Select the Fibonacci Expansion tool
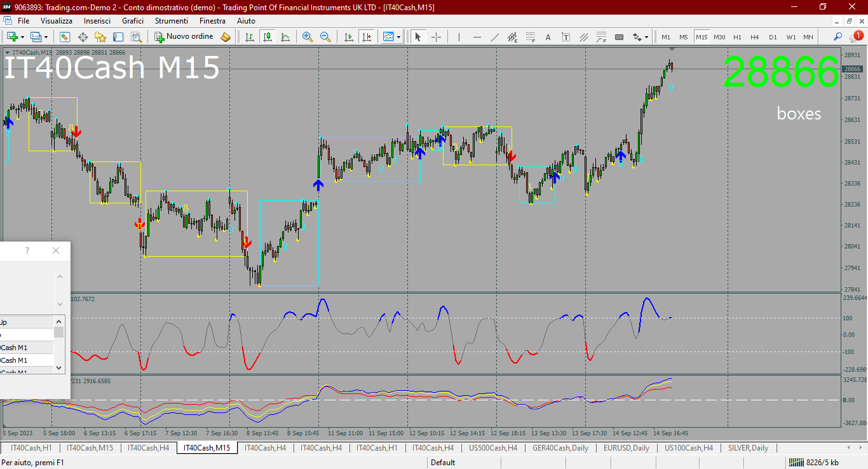 tap(602, 37)
